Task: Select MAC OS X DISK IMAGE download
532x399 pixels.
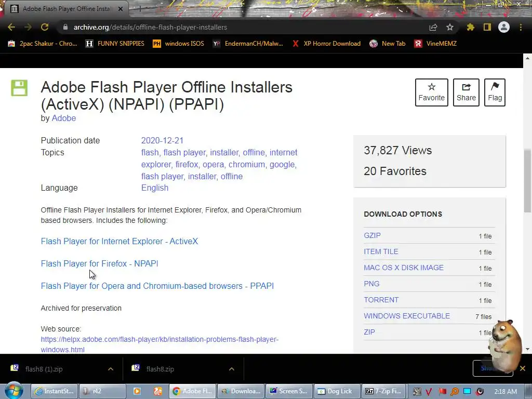Action: click(404, 268)
